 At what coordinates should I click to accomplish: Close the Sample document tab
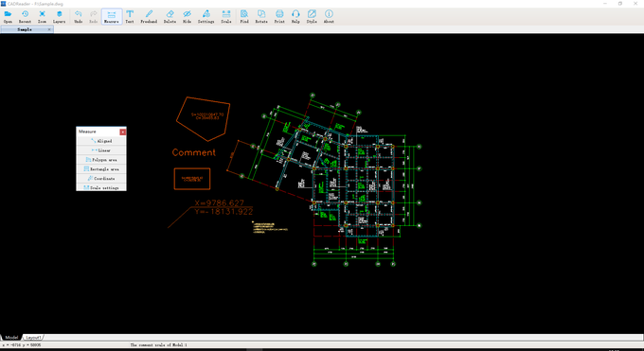[49, 29]
